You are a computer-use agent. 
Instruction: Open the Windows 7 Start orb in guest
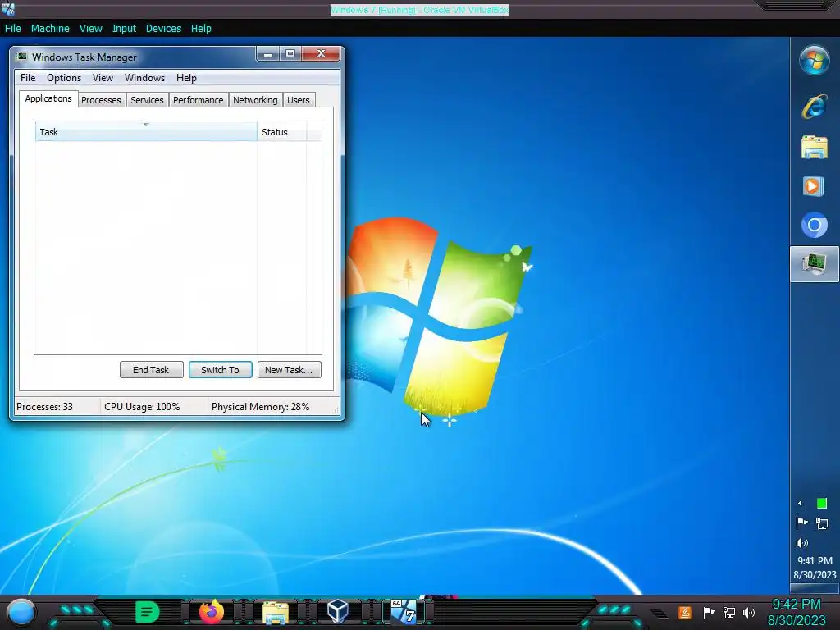pos(815,60)
